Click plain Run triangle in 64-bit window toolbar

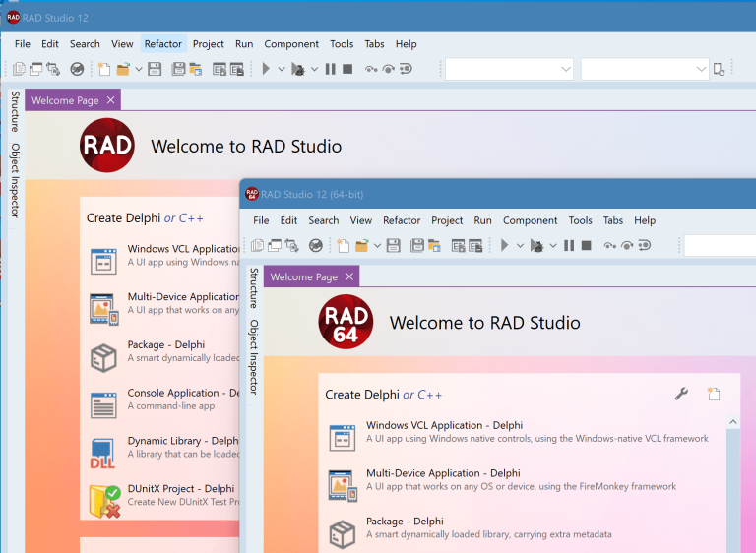[504, 245]
